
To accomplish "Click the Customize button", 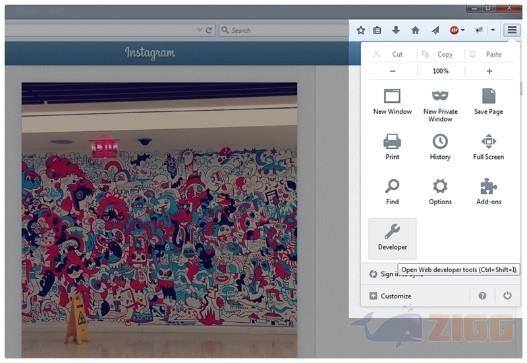I will (x=391, y=296).
